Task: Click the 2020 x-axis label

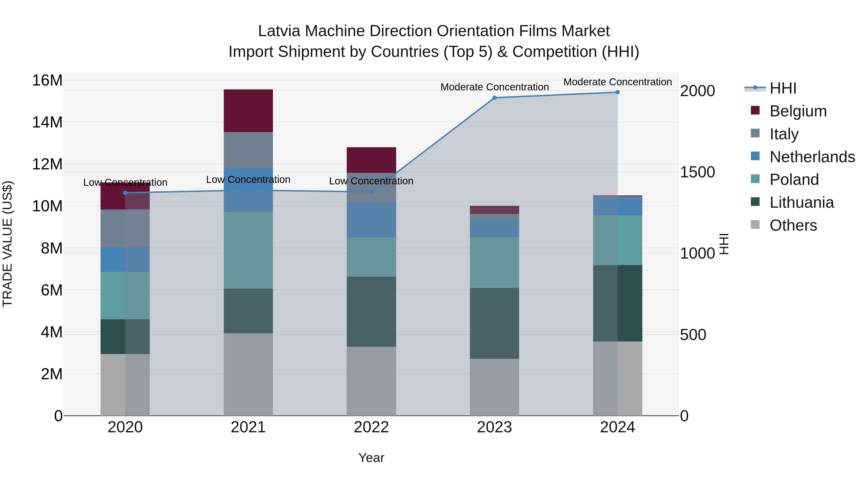Action: pos(125,427)
